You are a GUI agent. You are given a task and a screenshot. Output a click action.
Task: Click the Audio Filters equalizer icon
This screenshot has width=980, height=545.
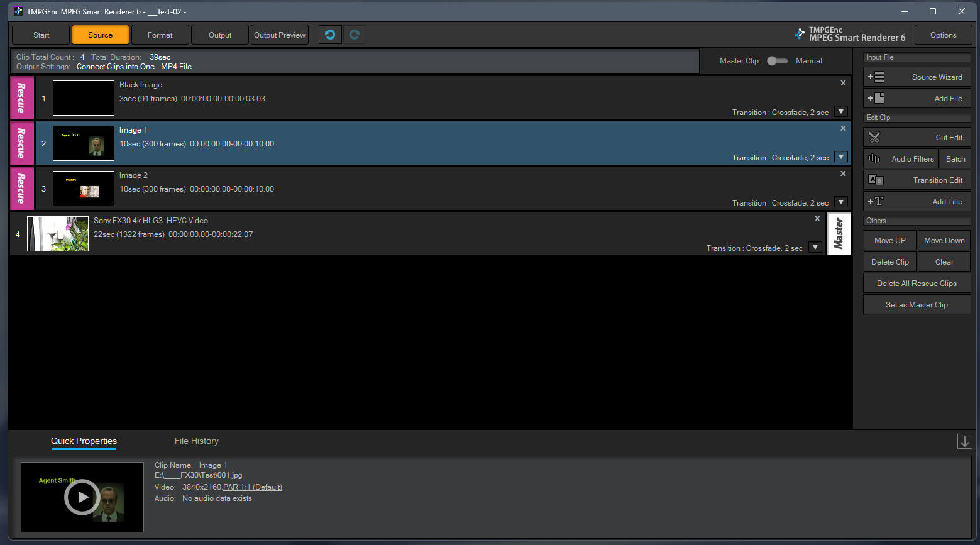pos(874,158)
